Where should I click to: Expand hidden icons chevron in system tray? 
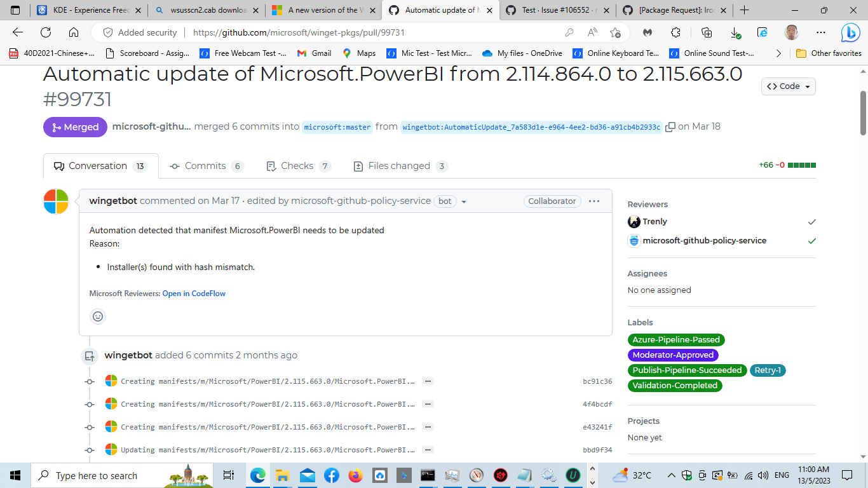pos(671,475)
